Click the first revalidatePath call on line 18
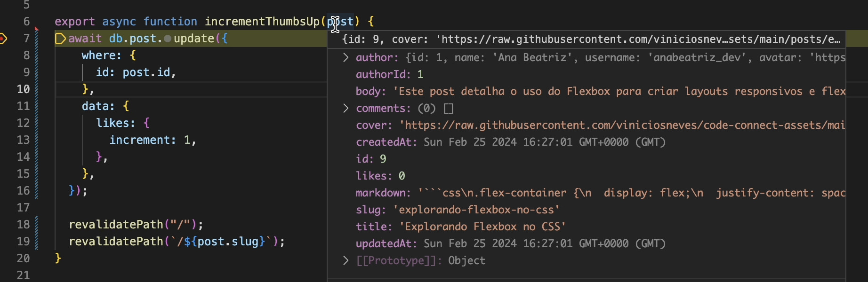868x282 pixels. click(116, 225)
